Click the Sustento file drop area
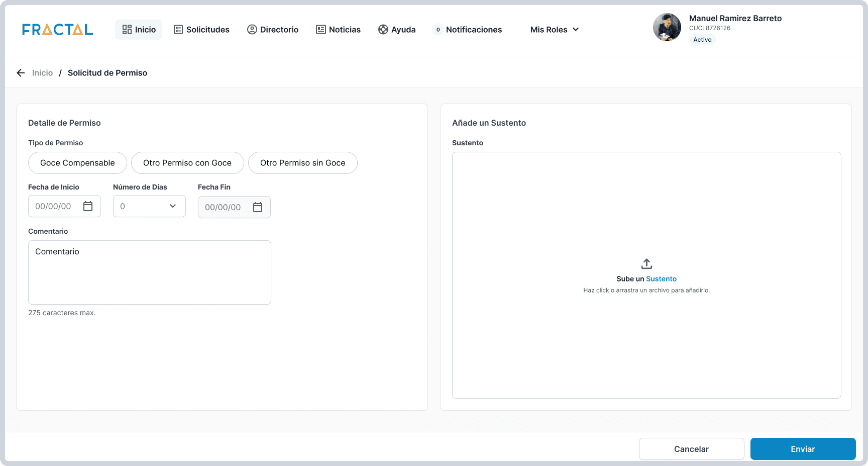868x466 pixels. tap(646, 275)
